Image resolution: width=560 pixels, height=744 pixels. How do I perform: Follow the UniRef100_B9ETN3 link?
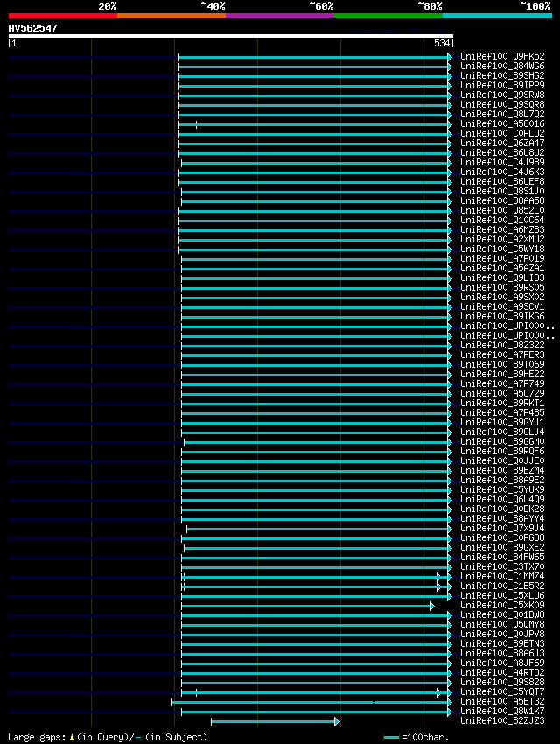pyautogui.click(x=502, y=643)
